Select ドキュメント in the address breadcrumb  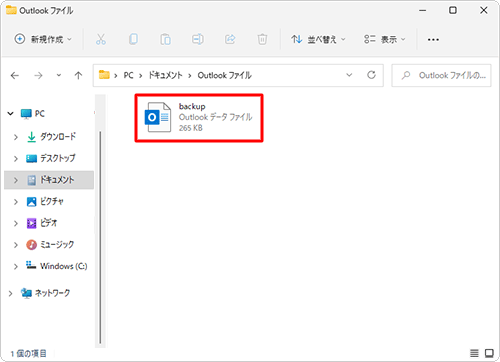tap(165, 75)
